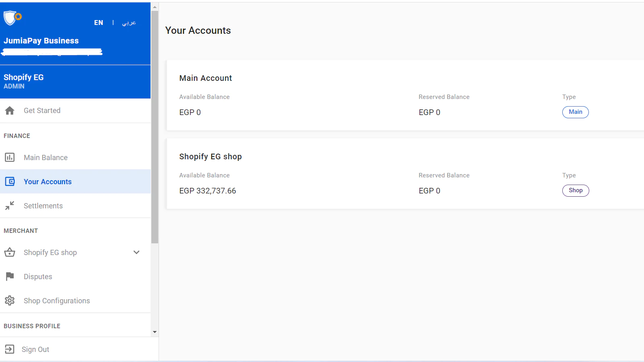
Task: Click the chart icon next to Main Balance
Action: [10, 157]
